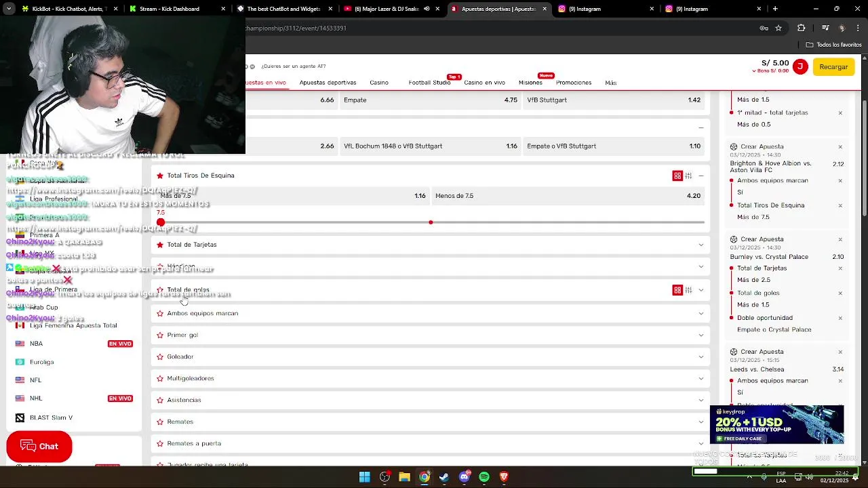Expand the Remates a puerta market
868x488 pixels.
pyautogui.click(x=701, y=443)
